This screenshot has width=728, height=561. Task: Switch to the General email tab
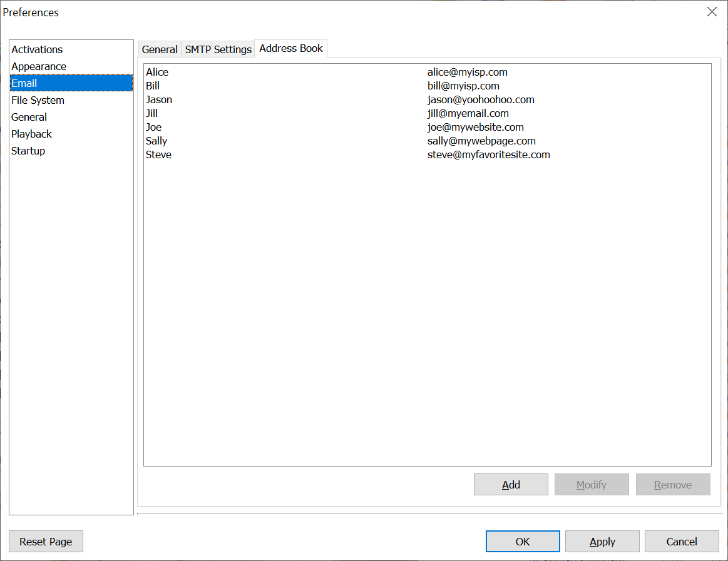click(160, 49)
